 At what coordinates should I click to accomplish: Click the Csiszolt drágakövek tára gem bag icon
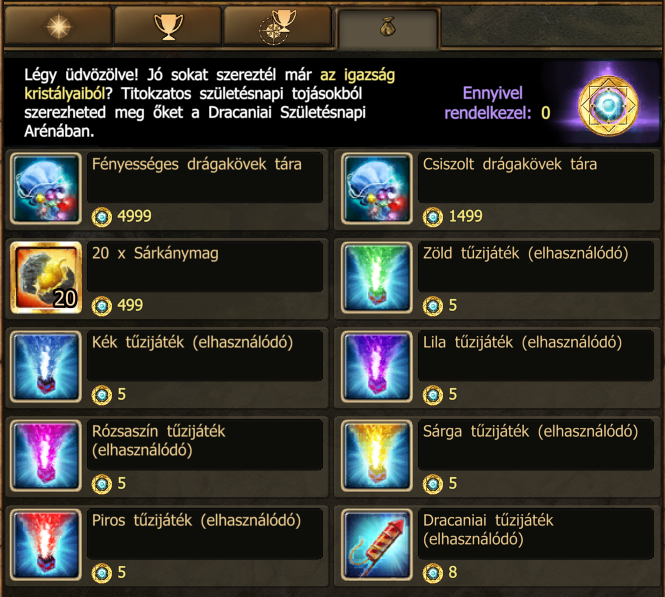(x=377, y=188)
